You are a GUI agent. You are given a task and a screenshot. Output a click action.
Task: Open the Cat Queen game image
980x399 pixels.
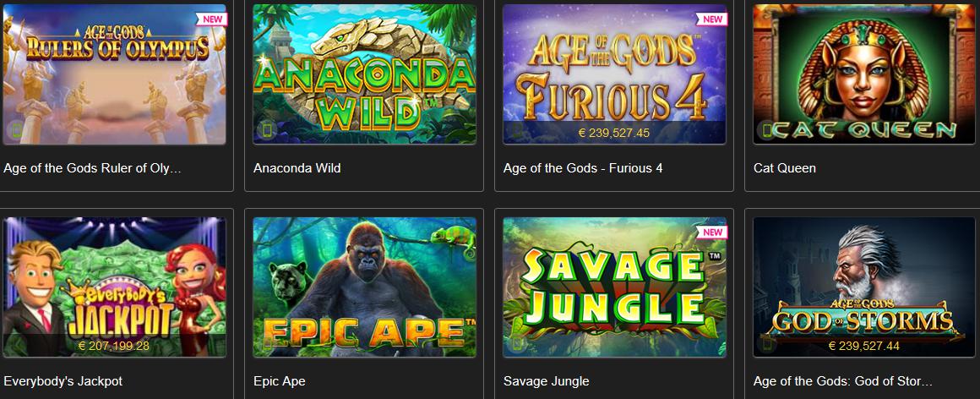tap(864, 74)
